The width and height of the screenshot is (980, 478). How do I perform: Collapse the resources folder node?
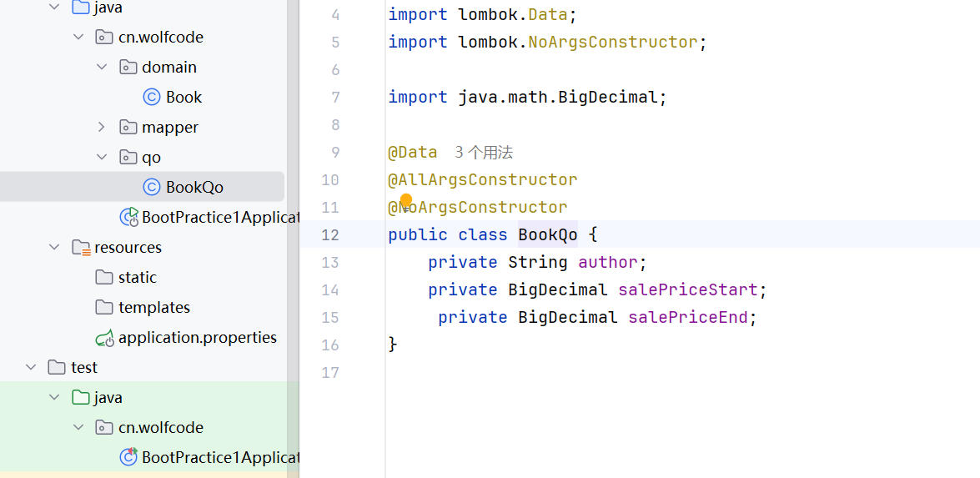click(x=55, y=248)
